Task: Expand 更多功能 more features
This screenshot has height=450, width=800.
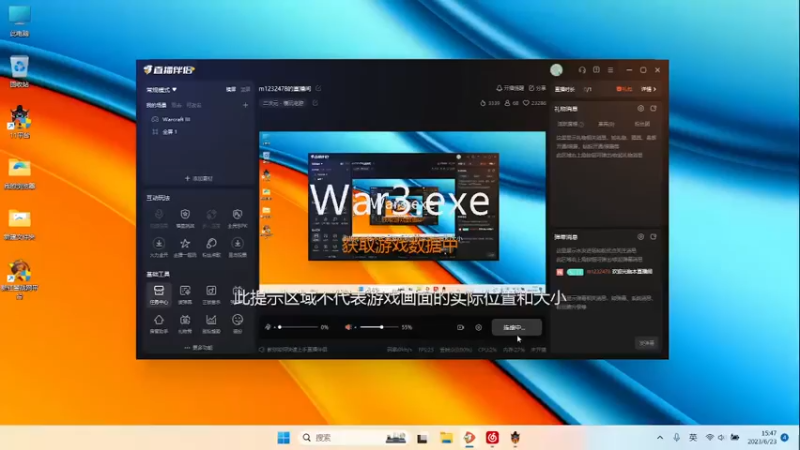Action: click(x=198, y=347)
